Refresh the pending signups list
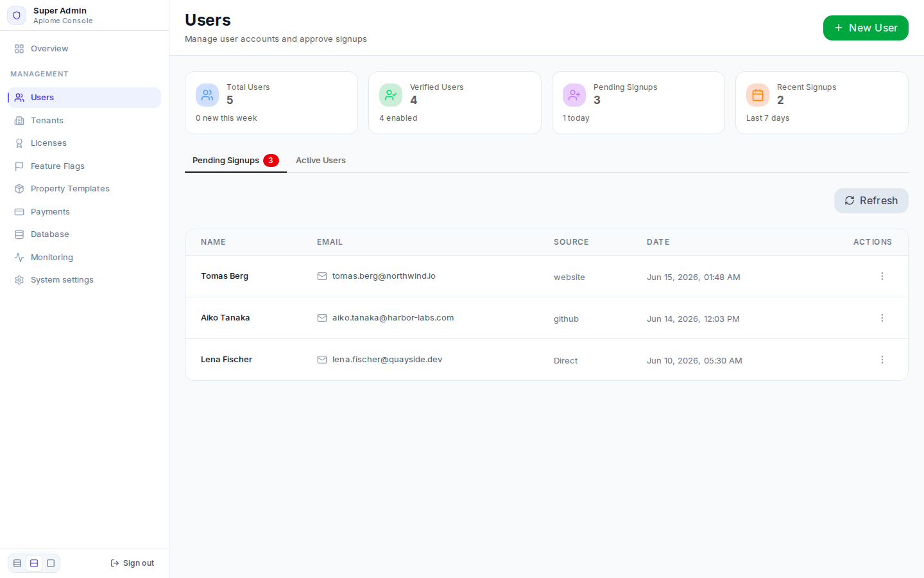This screenshot has height=578, width=924. pos(871,200)
